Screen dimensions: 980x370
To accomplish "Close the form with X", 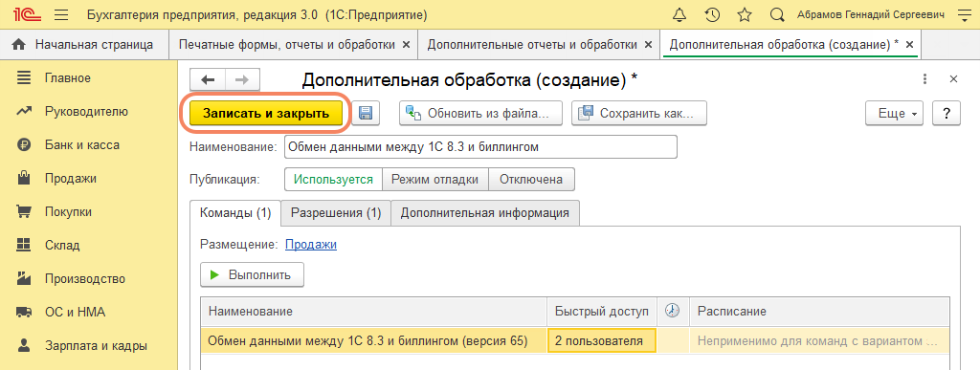I will coord(953,79).
